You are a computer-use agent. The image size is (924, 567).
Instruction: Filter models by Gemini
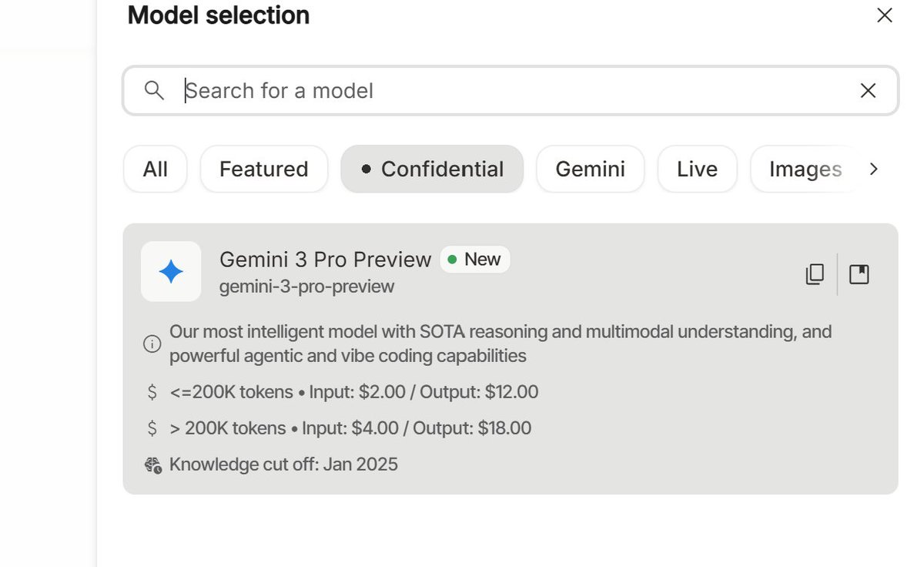[590, 169]
